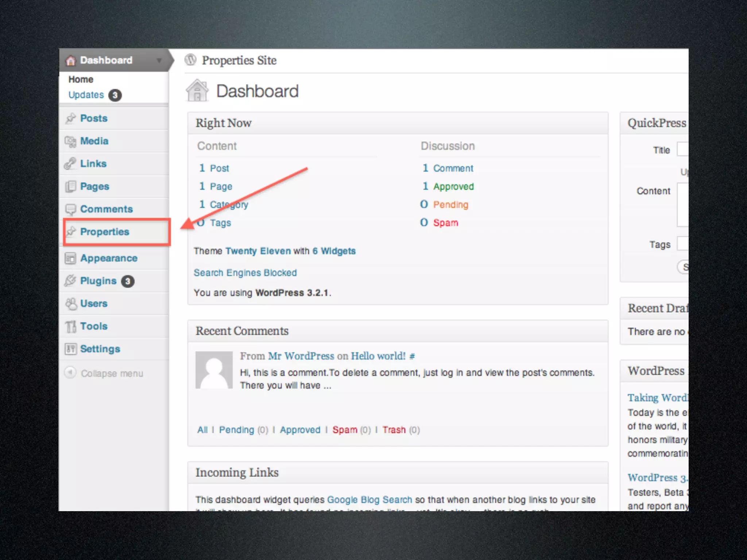The height and width of the screenshot is (560, 747).
Task: Click the Tools icon in sidebar
Action: pyautogui.click(x=70, y=326)
